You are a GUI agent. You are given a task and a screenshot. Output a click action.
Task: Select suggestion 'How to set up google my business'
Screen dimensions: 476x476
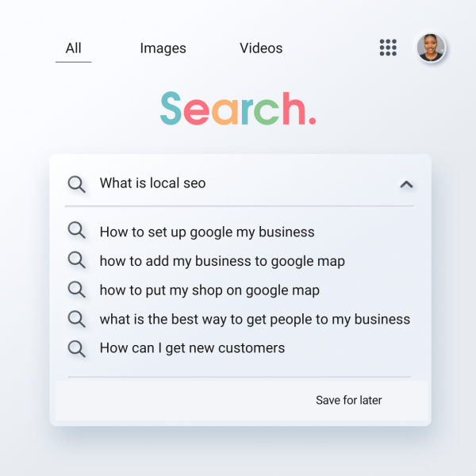pos(207,232)
